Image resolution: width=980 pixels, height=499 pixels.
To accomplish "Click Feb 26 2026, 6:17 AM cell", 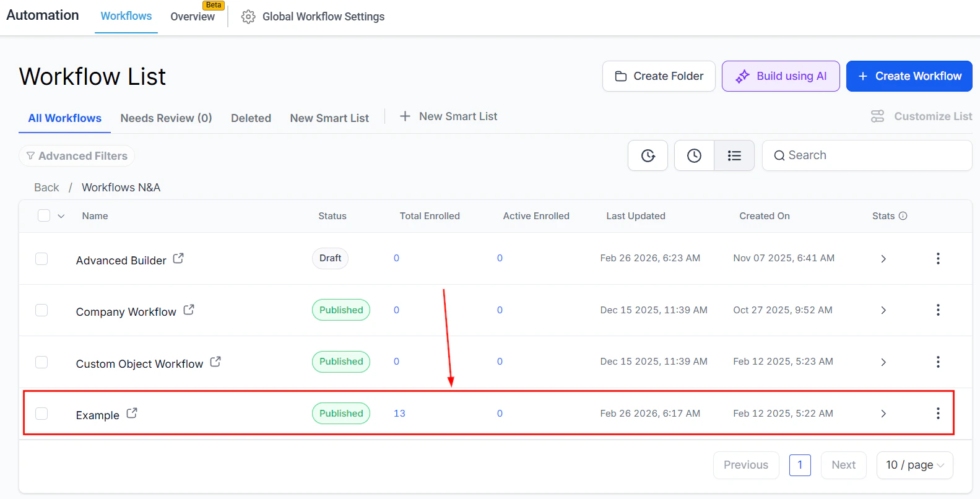I will coord(650,414).
